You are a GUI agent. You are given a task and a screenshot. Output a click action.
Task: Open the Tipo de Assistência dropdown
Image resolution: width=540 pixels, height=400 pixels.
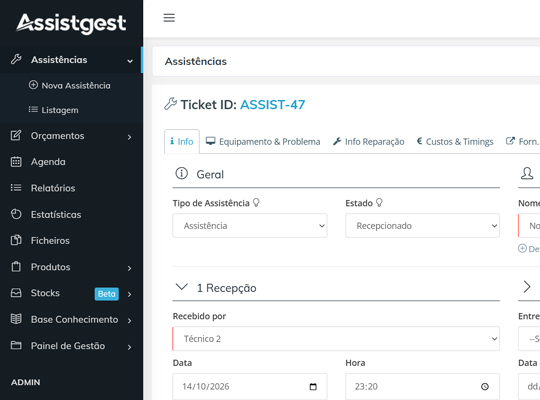point(250,226)
